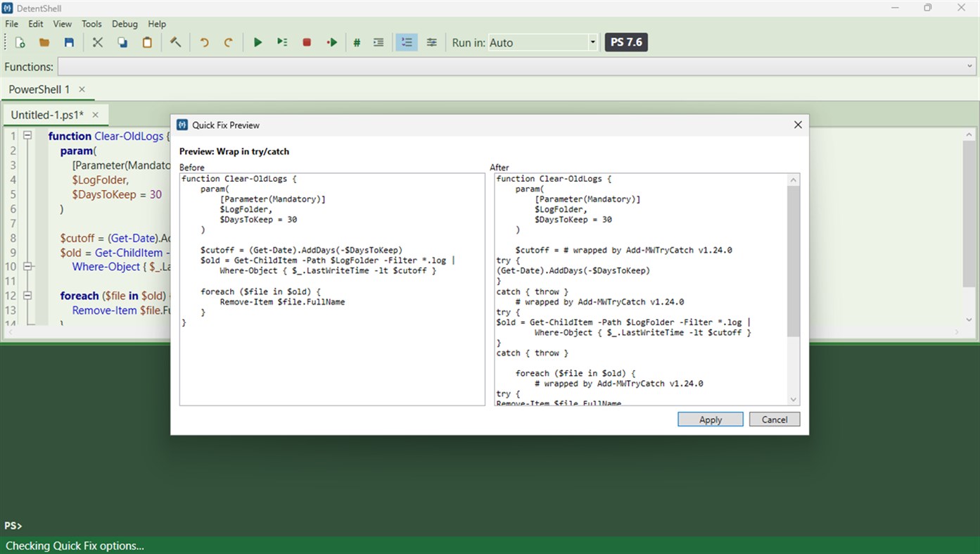Viewport: 980px width, 554px height.
Task: Apply the try/catch quick fix
Action: tap(711, 420)
